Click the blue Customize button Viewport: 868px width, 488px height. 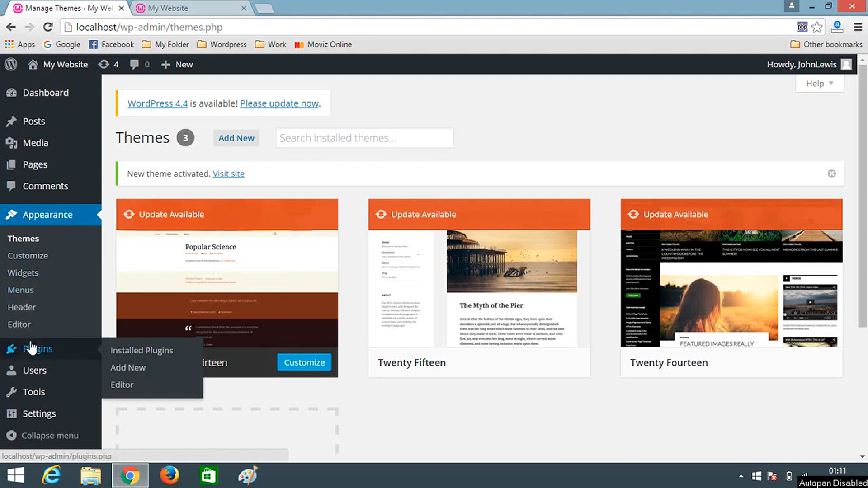(304, 362)
